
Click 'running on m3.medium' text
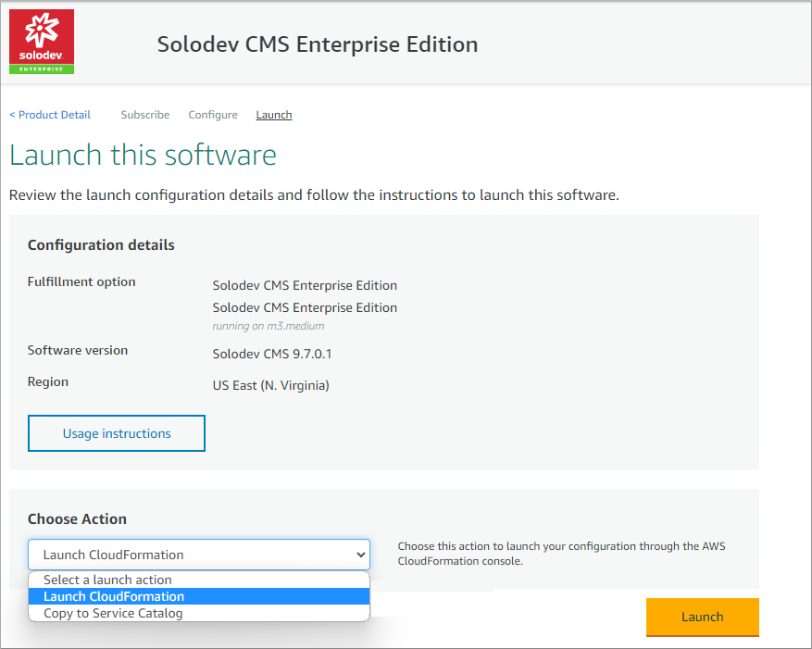[x=269, y=326]
